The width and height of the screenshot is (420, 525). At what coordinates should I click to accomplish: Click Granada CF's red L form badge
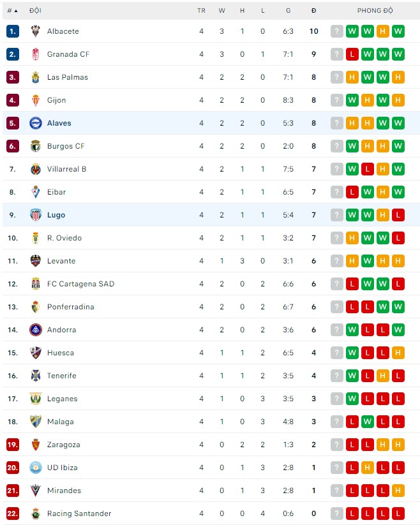[x=352, y=54]
